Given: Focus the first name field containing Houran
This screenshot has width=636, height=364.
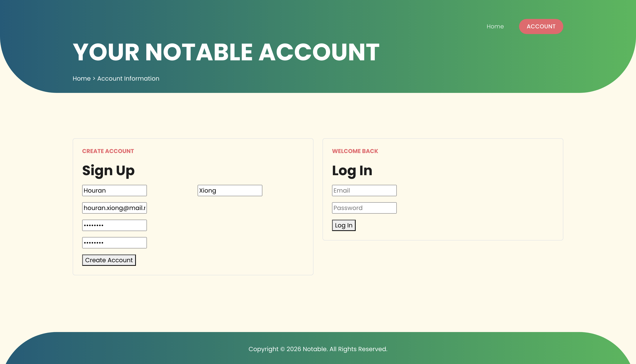Looking at the screenshot, I should coord(114,191).
